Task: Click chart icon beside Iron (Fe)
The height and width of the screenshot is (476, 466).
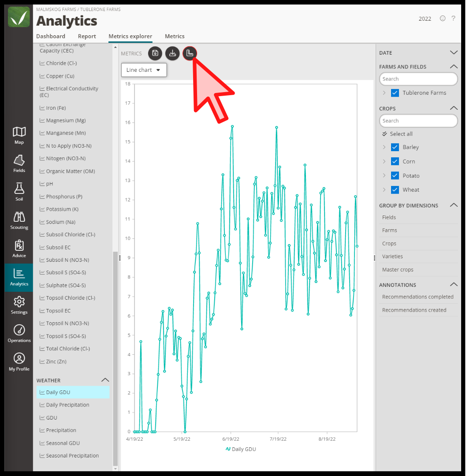Action: pos(42,108)
